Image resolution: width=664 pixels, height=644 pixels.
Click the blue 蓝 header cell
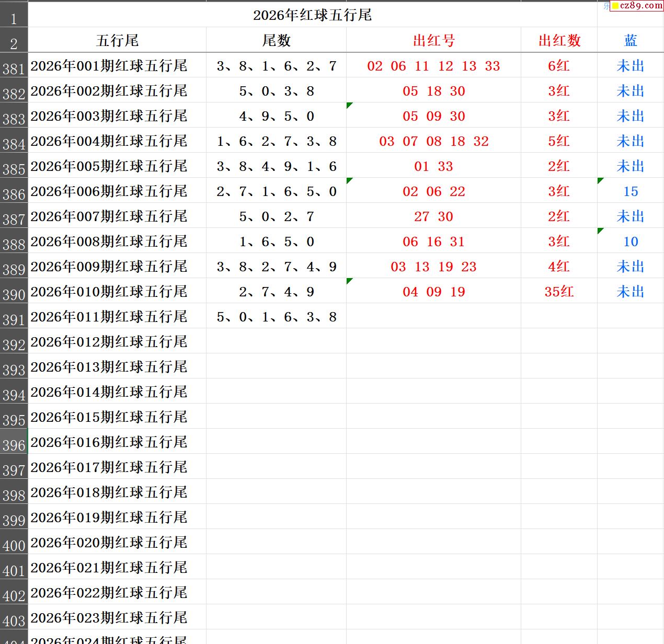click(630, 40)
